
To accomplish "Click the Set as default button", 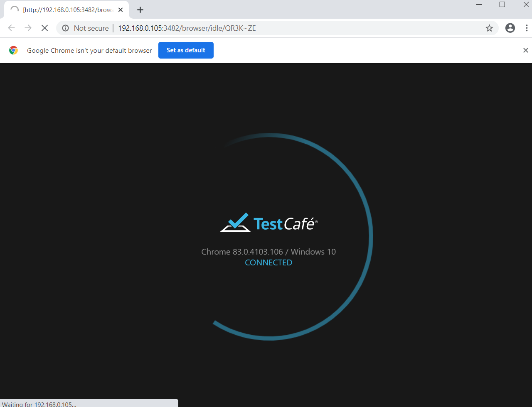I will click(x=186, y=50).
